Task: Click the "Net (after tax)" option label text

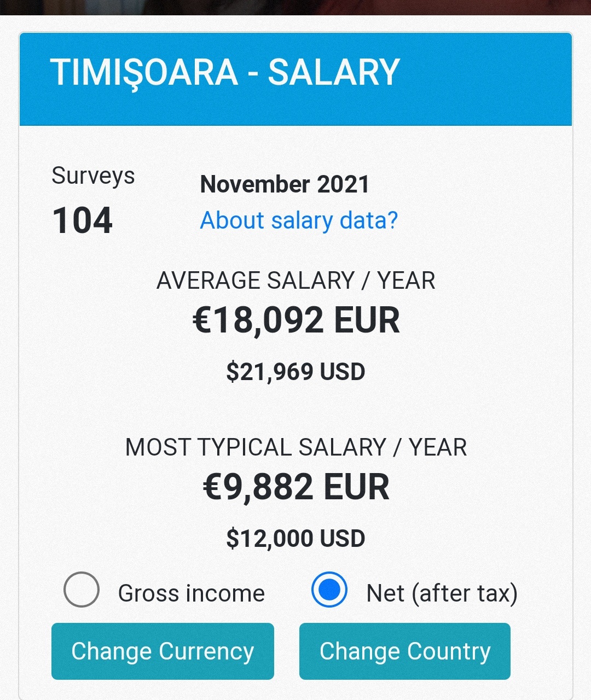Action: pyautogui.click(x=442, y=593)
